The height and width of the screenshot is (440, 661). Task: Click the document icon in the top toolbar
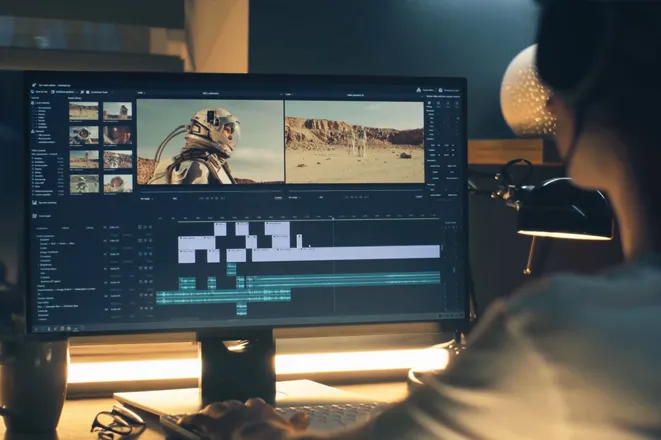point(53,92)
